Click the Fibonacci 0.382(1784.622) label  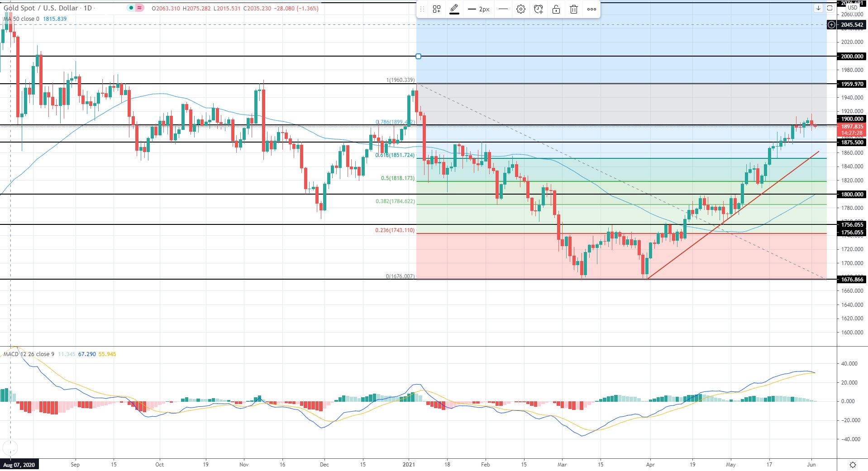395,201
